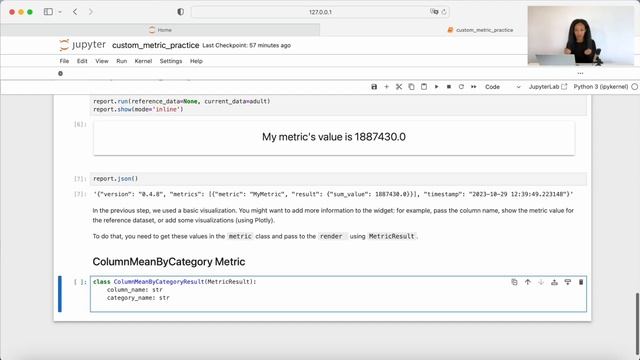Click the 'My metric's value is 1887430.0' output
This screenshot has width=640, height=360.
point(334,137)
